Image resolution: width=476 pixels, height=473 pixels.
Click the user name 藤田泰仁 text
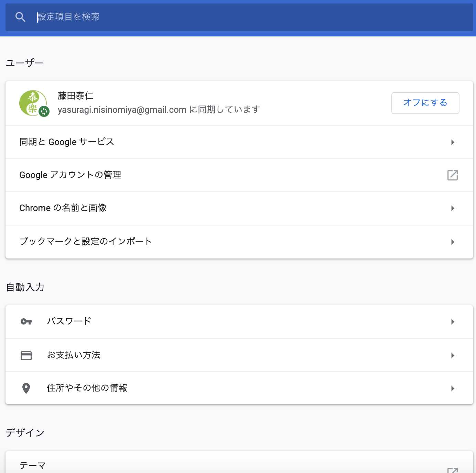click(x=76, y=96)
